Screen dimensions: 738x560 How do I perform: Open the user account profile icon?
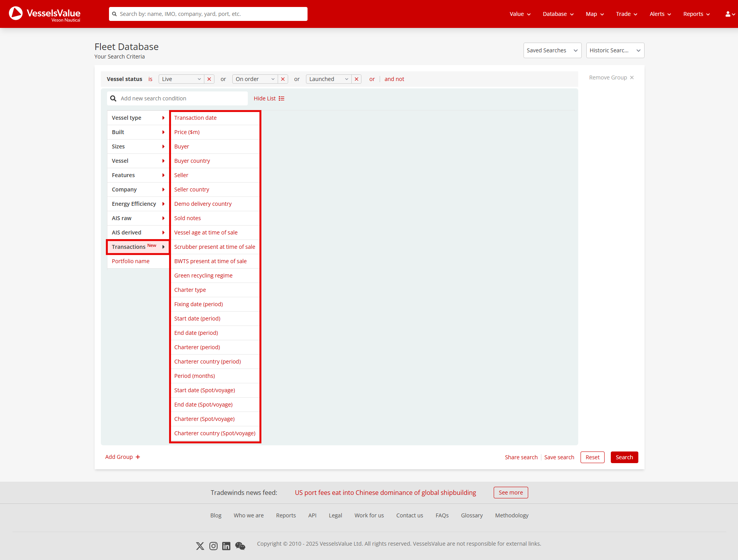[x=728, y=14]
